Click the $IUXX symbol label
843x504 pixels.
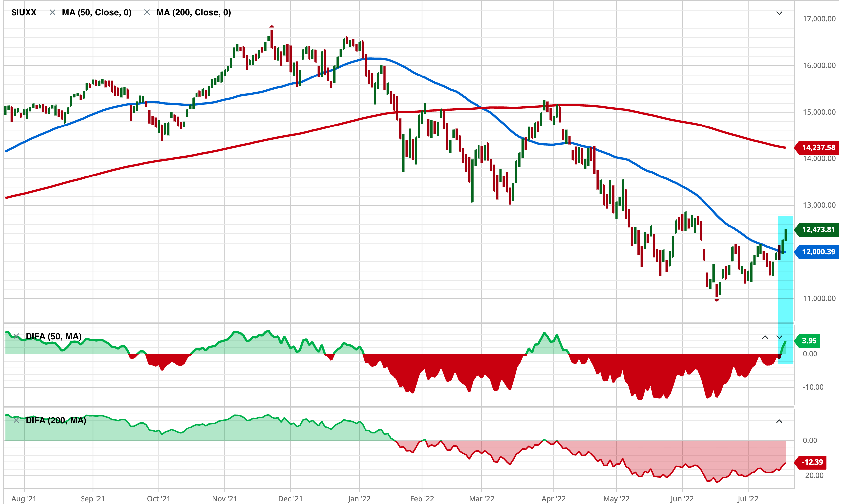[x=24, y=12]
